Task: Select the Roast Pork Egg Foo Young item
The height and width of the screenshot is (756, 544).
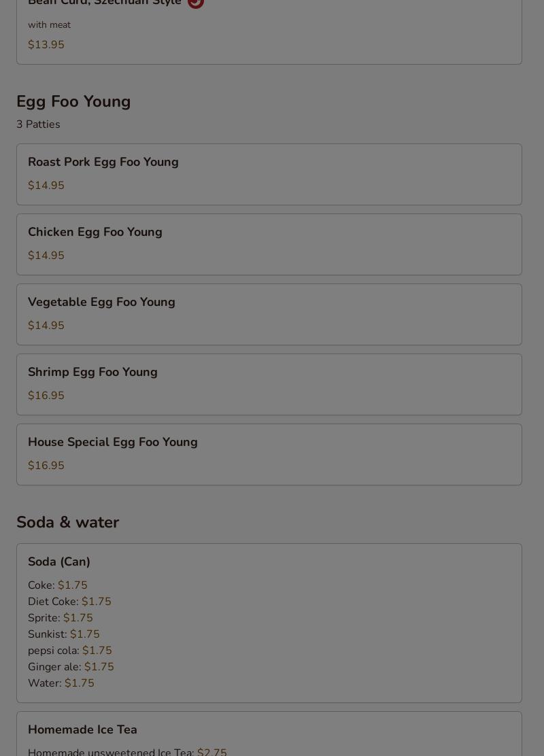Action: click(103, 162)
